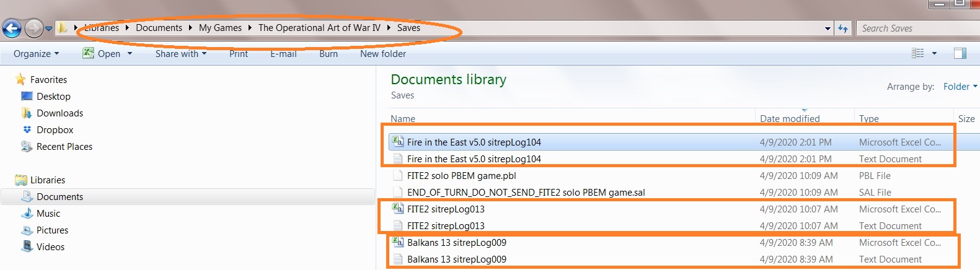This screenshot has width=980, height=270.
Task: Open Dropbox in Favorites
Action: coord(55,130)
